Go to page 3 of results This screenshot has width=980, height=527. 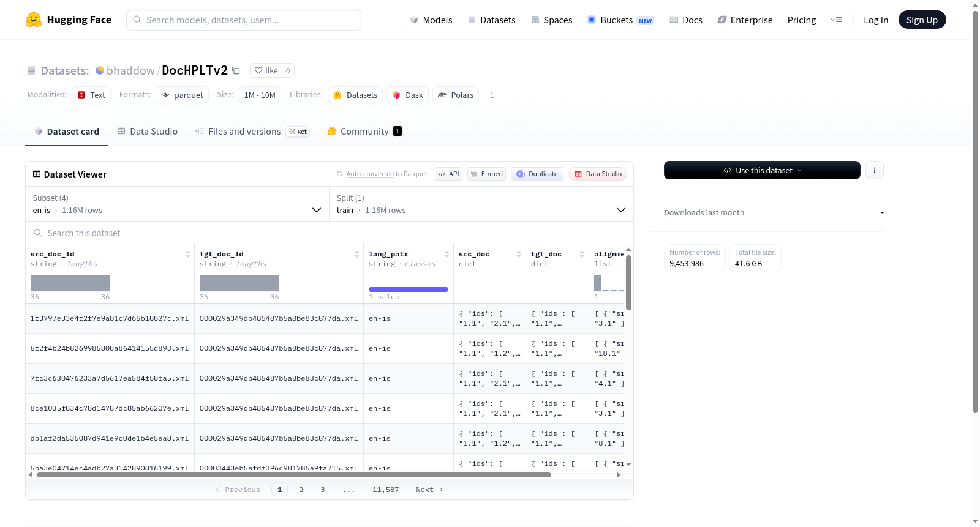click(x=323, y=490)
